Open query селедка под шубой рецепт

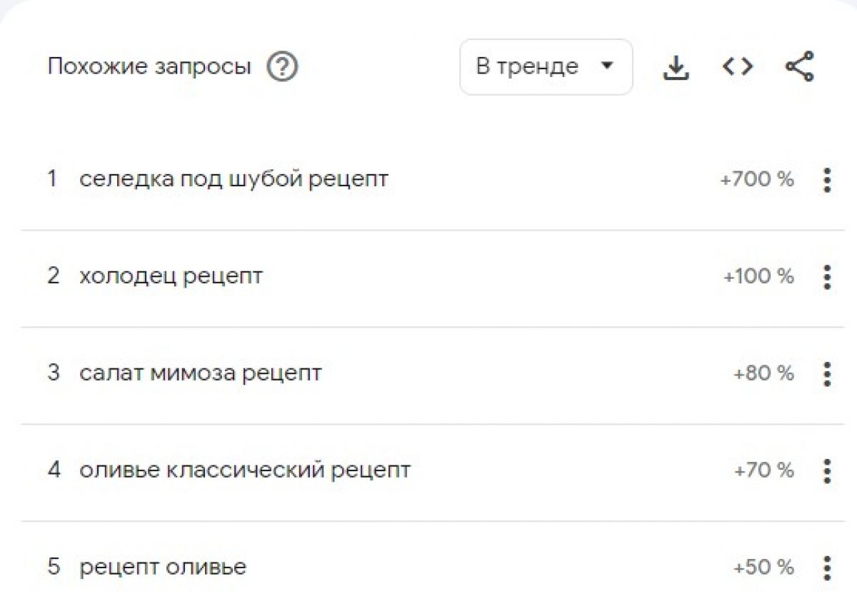[x=234, y=179]
